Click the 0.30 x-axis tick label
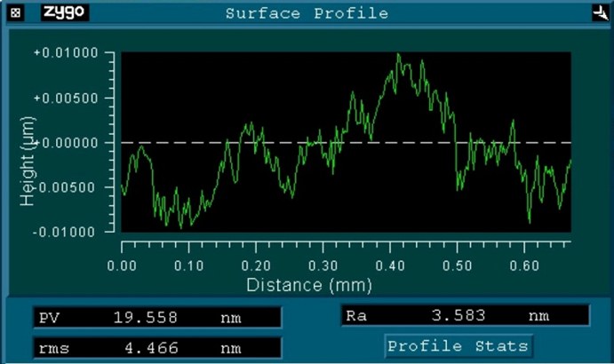The image size is (614, 364). tap(323, 265)
